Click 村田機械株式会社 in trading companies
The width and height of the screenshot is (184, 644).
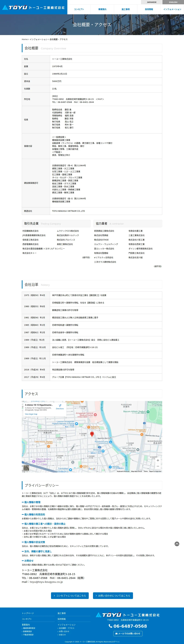click(x=31, y=231)
